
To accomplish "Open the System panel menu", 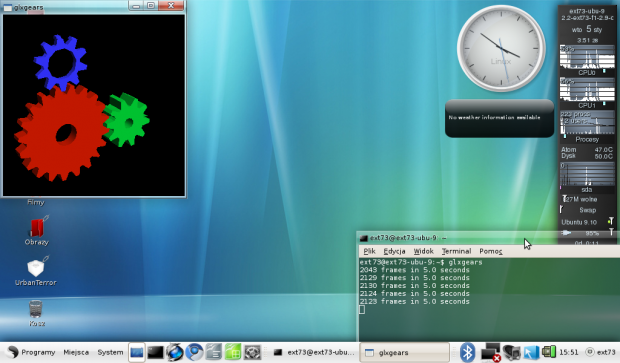I will (x=110, y=352).
